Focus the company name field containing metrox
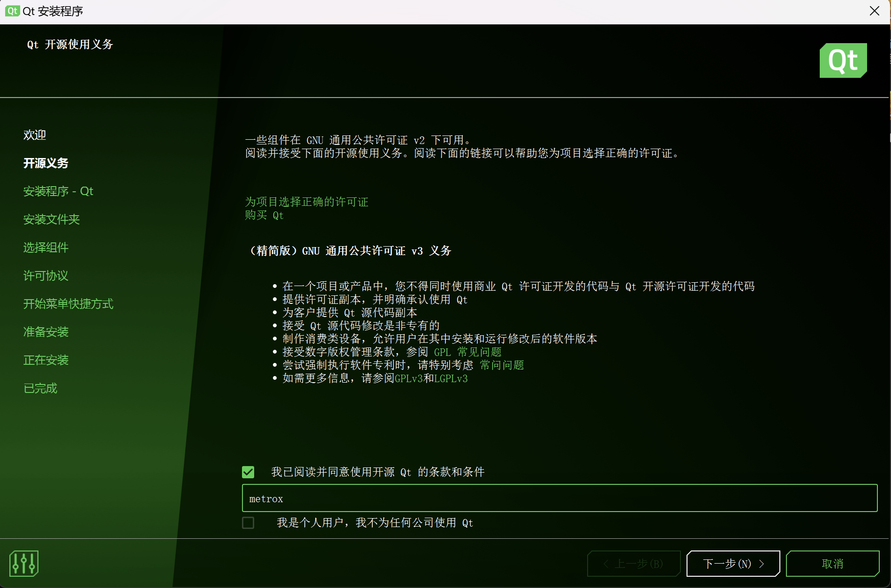The height and width of the screenshot is (588, 891). [x=559, y=498]
